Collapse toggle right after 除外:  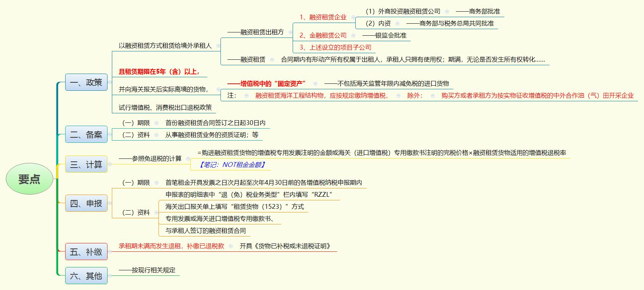pyautogui.click(x=433, y=95)
